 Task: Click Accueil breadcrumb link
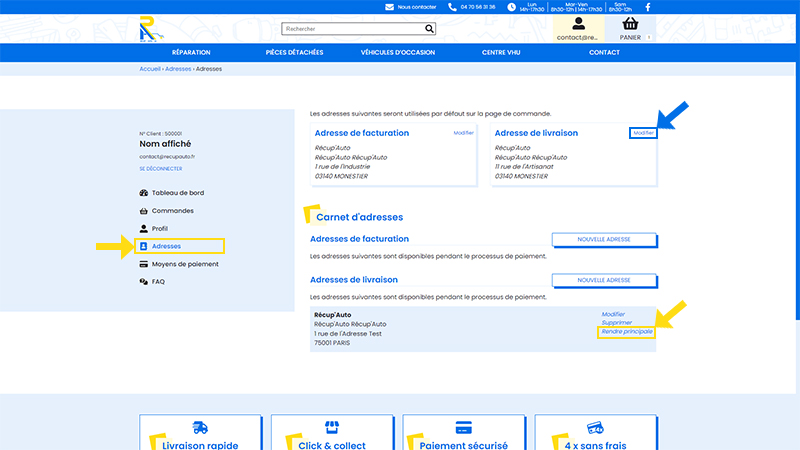[150, 69]
